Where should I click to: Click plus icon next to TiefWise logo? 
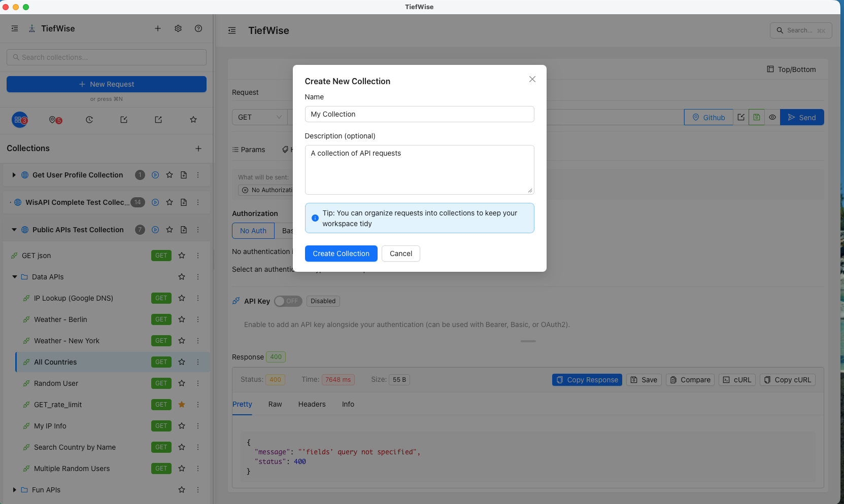click(158, 28)
